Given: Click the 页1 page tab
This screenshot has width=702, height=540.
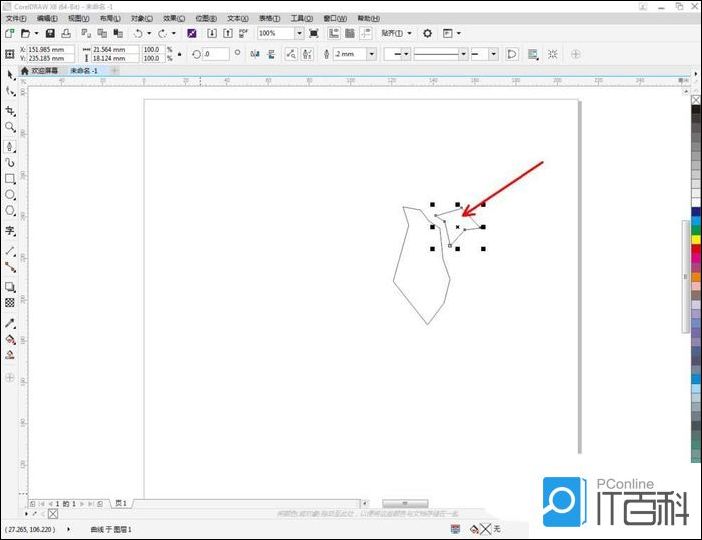Looking at the screenshot, I should coord(120,503).
